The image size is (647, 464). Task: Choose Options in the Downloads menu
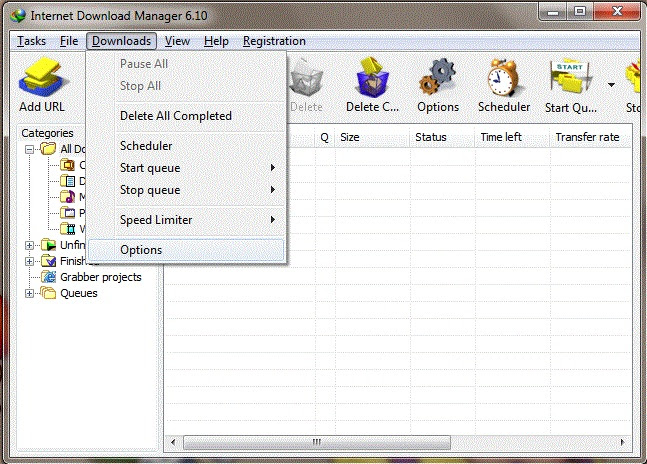(x=186, y=250)
